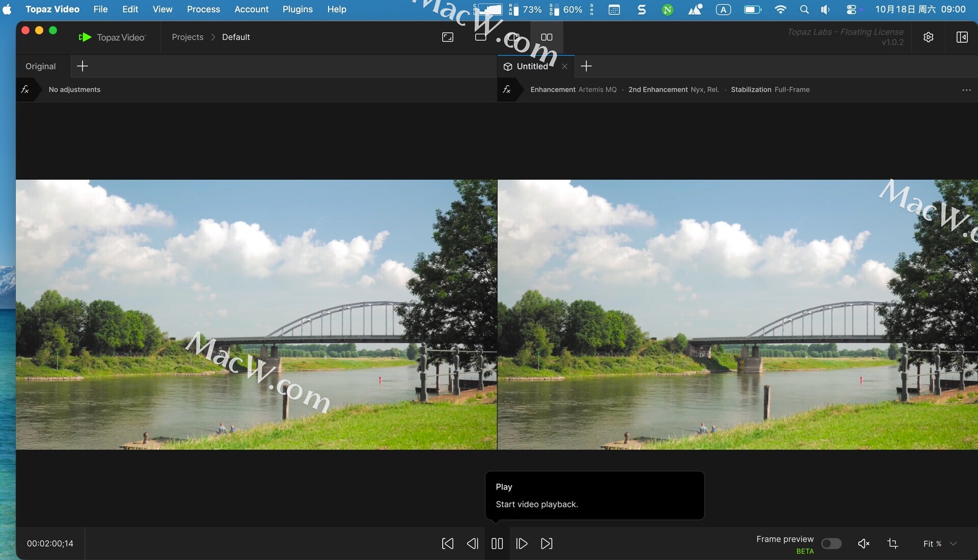Step back one frame

pos(472,544)
